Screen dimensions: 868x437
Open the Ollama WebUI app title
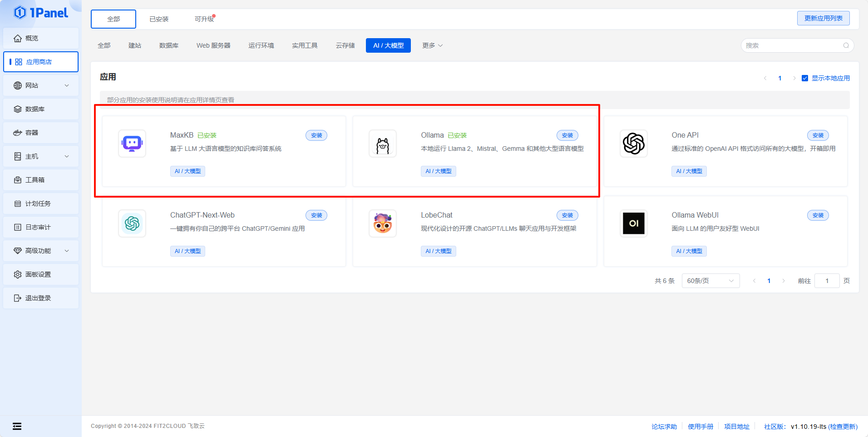(695, 215)
